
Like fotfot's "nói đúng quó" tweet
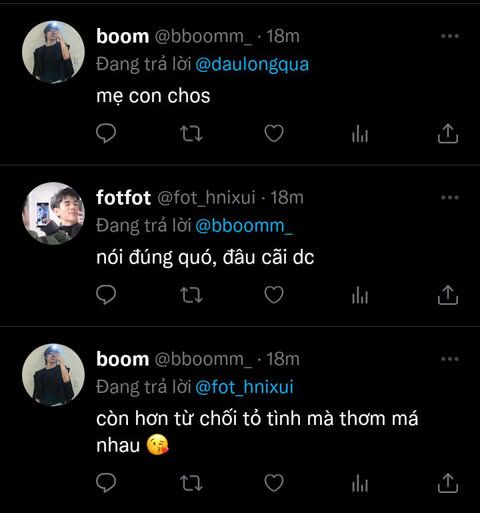click(274, 295)
